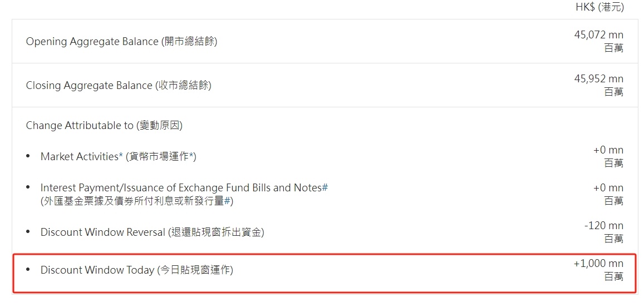Select the 外匯基金票據及債券所付利息 Chinese line

(x=134, y=201)
